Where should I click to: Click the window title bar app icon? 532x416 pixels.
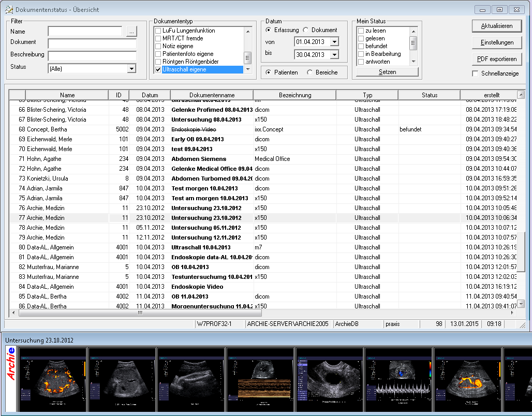click(9, 9)
